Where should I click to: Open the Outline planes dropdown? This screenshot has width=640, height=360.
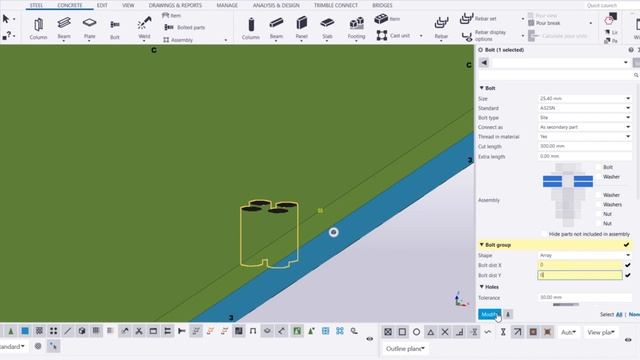(405, 349)
